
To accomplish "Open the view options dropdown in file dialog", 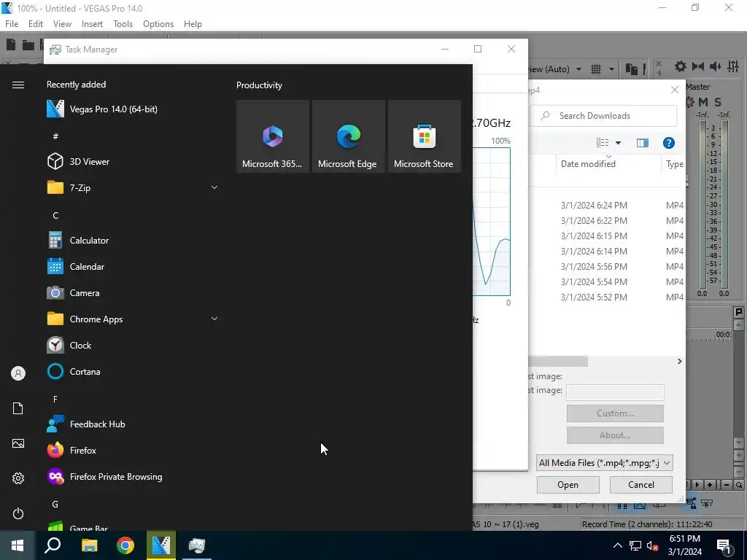I will pyautogui.click(x=619, y=143).
